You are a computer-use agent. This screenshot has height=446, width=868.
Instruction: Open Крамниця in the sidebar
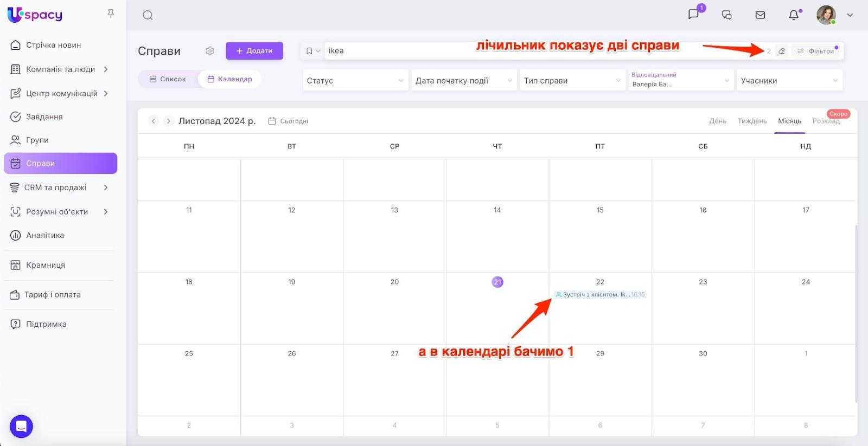(46, 265)
